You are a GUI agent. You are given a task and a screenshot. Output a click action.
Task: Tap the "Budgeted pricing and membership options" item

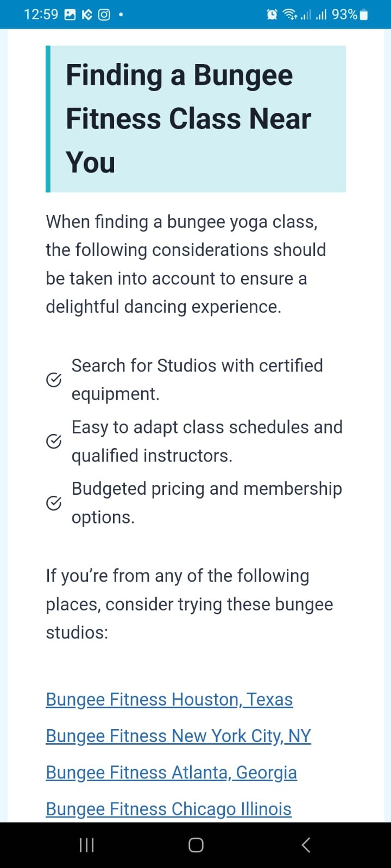206,503
